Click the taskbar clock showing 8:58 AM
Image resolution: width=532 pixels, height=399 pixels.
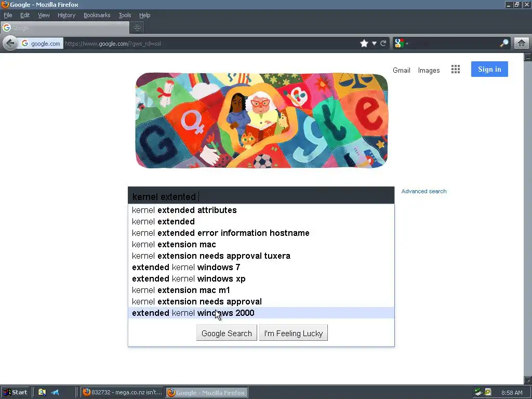pos(512,393)
